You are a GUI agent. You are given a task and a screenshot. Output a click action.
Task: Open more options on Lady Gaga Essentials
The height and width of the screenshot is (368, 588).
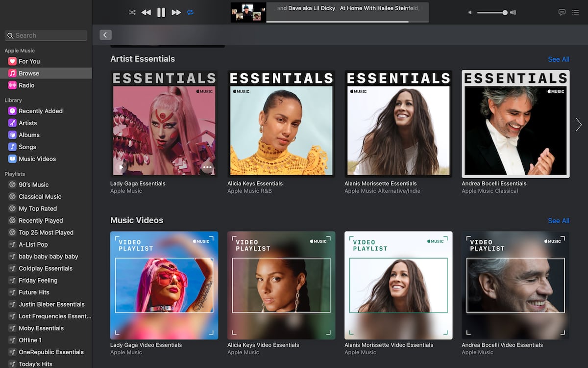point(207,167)
